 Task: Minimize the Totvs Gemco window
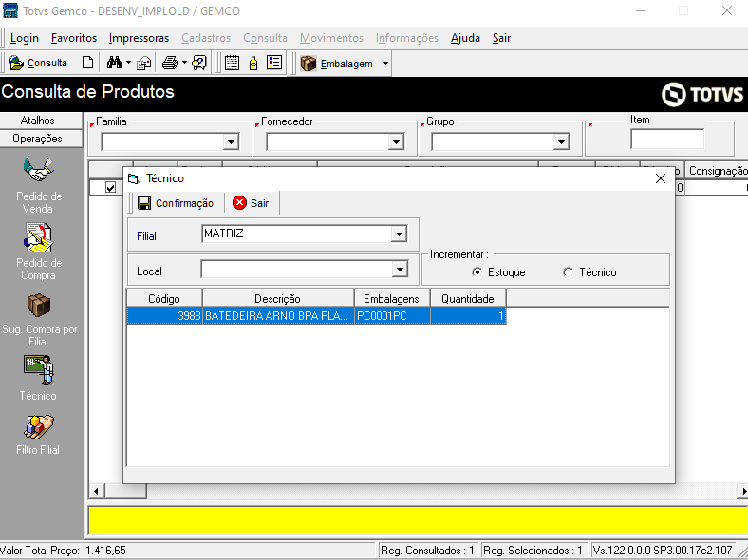click(641, 10)
